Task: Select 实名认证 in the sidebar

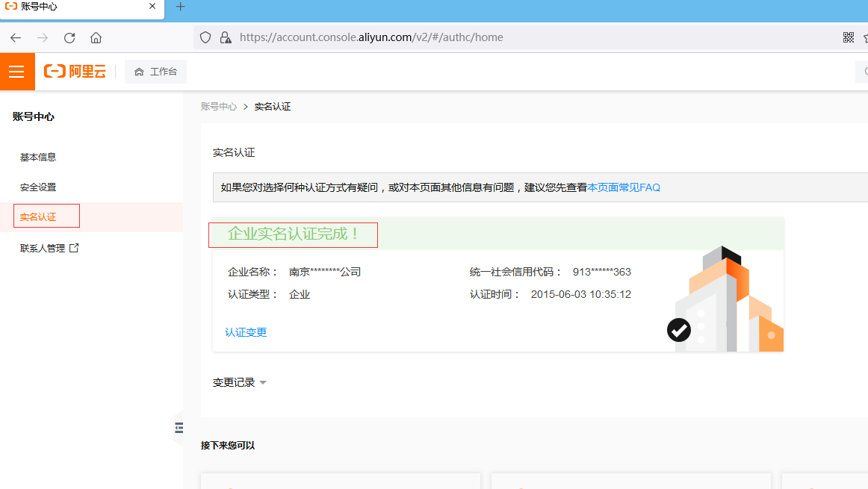Action: 38,217
